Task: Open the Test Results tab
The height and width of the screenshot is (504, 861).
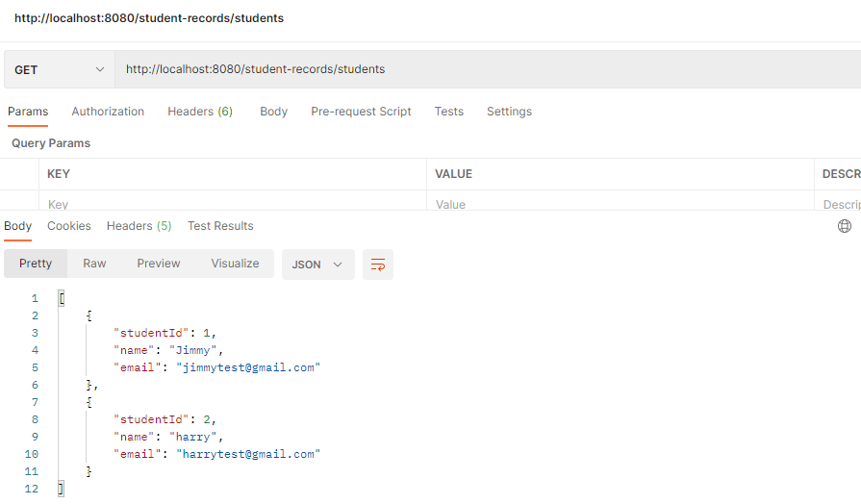Action: (x=220, y=226)
